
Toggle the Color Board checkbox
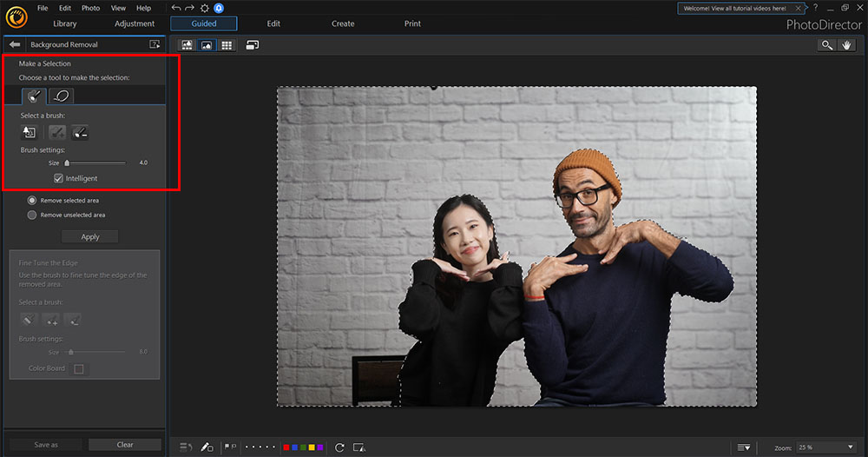[79, 369]
